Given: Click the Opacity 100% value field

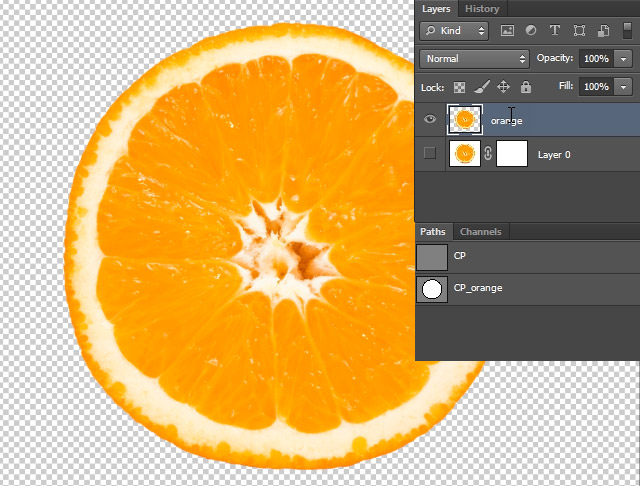Looking at the screenshot, I should pyautogui.click(x=596, y=59).
